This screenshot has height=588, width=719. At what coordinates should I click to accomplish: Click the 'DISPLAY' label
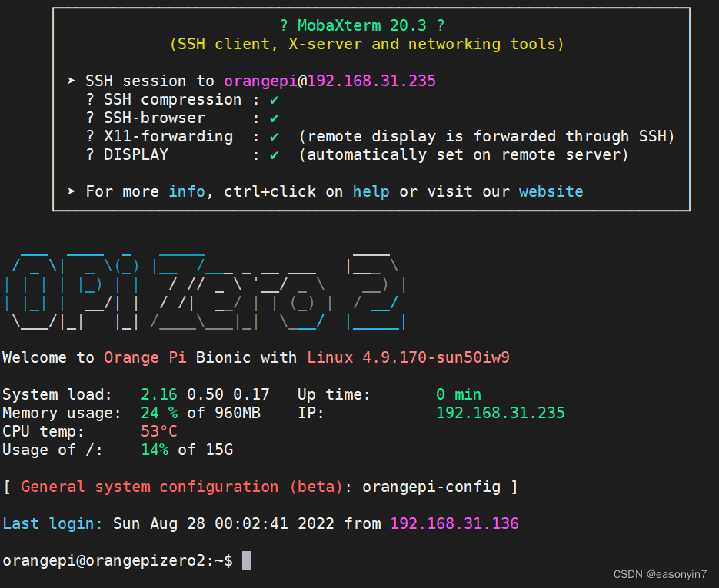[136, 155]
